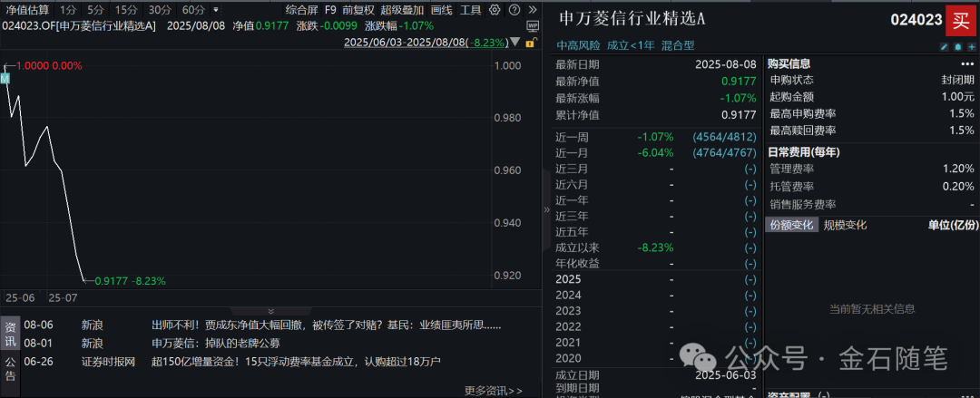980x398 pixels.
Task: Switch the chart to the 15分 period
Action: (127, 10)
